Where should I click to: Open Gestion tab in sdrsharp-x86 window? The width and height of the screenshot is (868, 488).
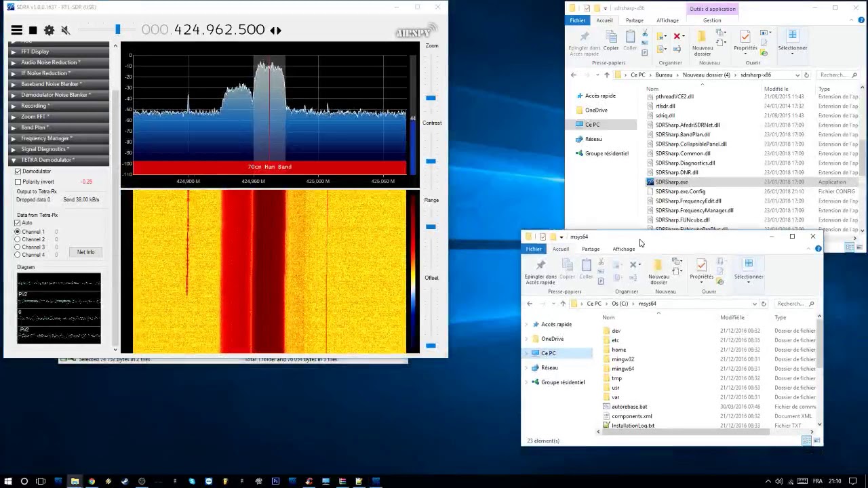[x=712, y=20]
